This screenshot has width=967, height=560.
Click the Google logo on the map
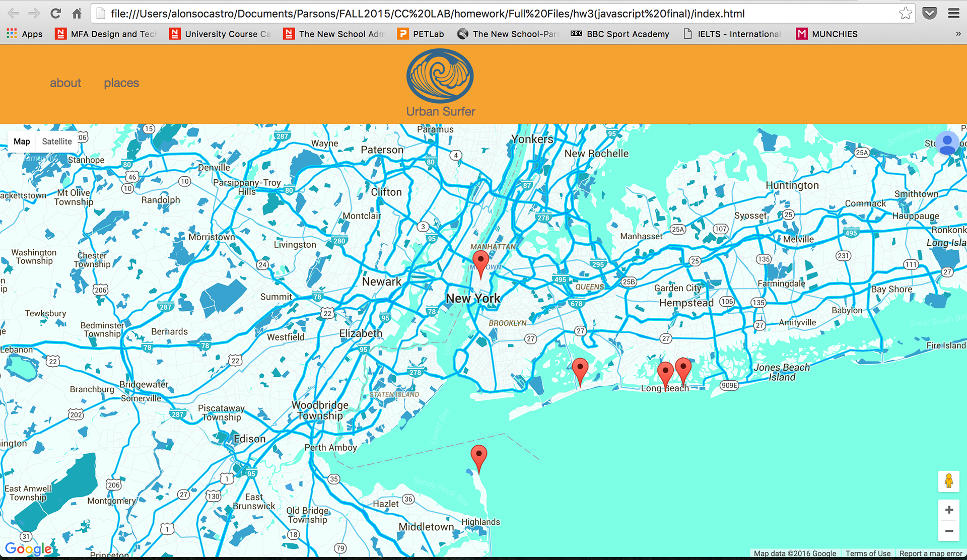28,548
